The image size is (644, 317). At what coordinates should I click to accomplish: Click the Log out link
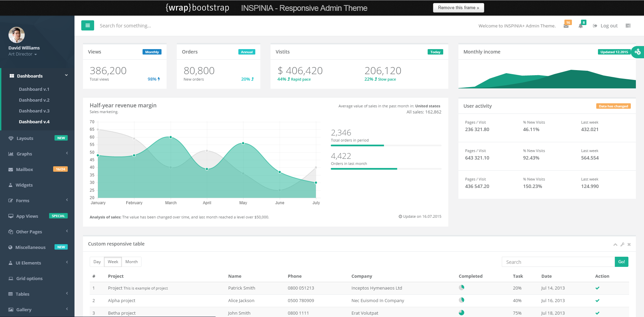[605, 26]
